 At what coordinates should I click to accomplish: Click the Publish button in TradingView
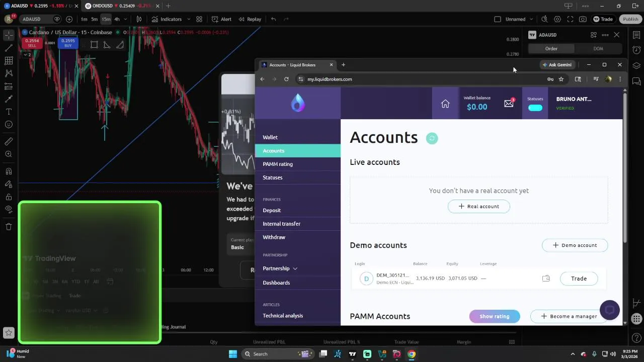coord(630,19)
